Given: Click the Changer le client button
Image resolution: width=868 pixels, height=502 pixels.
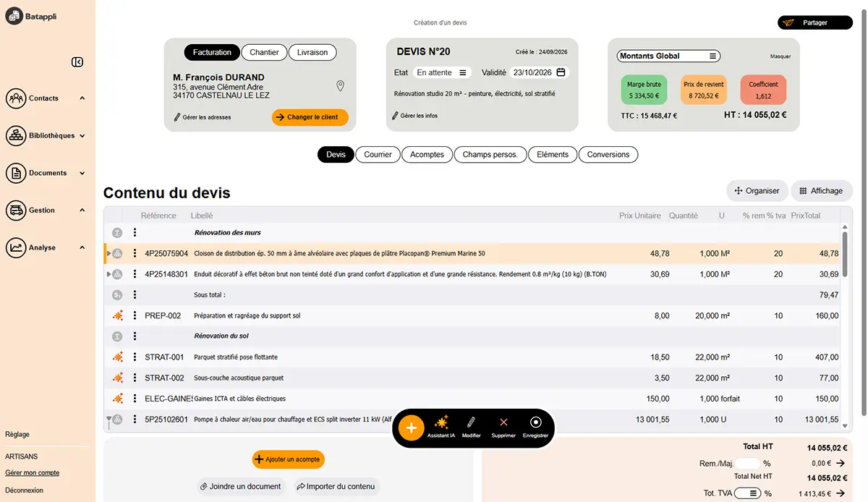Looking at the screenshot, I should tap(310, 117).
